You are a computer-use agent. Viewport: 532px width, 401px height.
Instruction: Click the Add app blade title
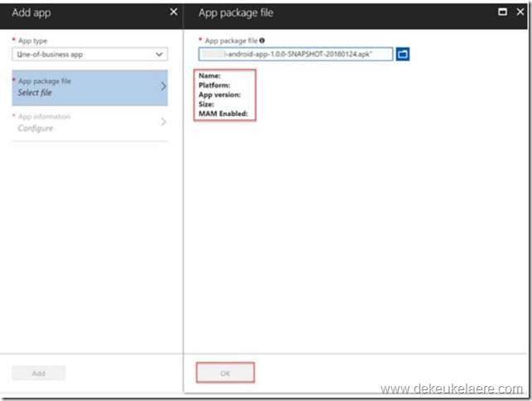[31, 12]
